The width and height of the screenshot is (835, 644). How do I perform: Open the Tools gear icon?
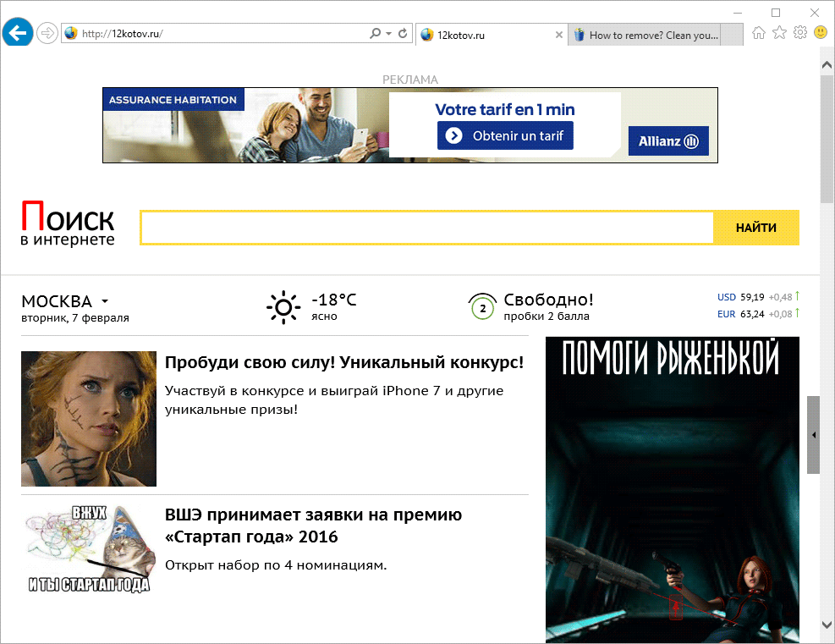point(799,33)
